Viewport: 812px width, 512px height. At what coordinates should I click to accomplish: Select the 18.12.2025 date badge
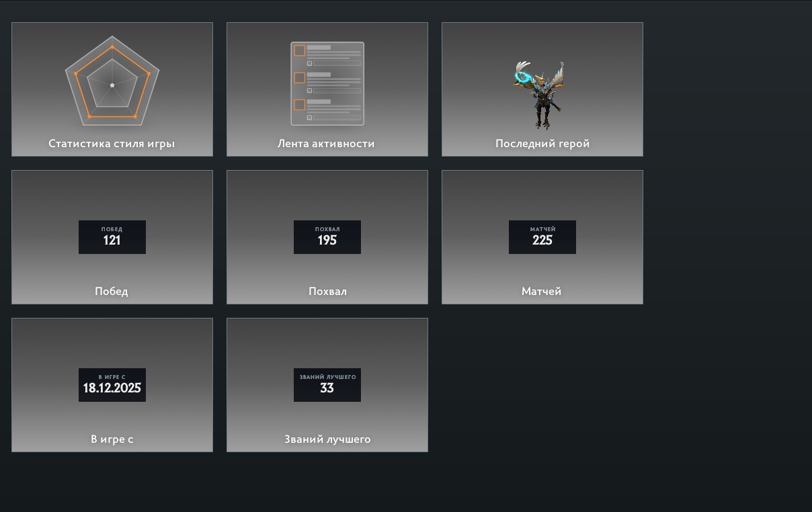(112, 385)
